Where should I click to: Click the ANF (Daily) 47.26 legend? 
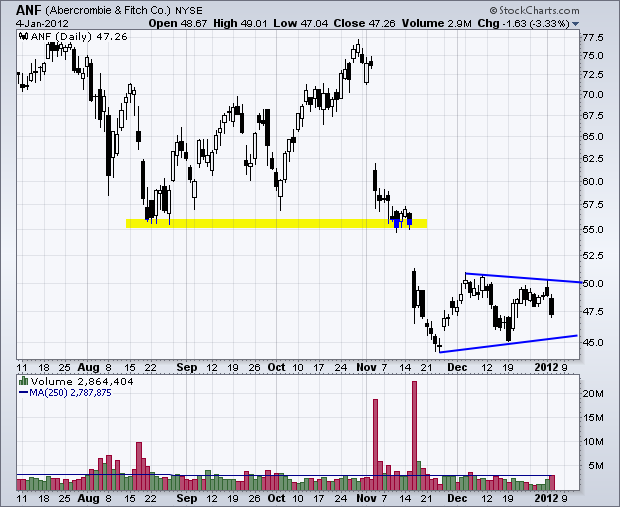[x=79, y=37]
